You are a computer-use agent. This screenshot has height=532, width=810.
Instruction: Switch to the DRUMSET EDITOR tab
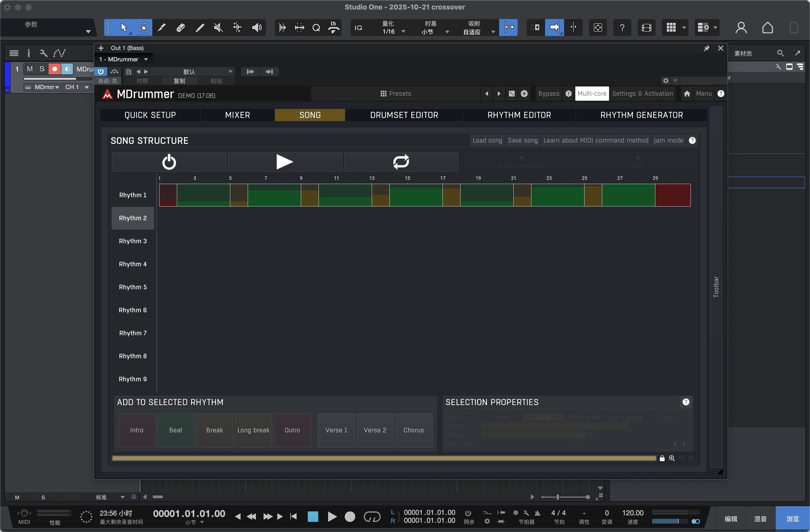[404, 115]
